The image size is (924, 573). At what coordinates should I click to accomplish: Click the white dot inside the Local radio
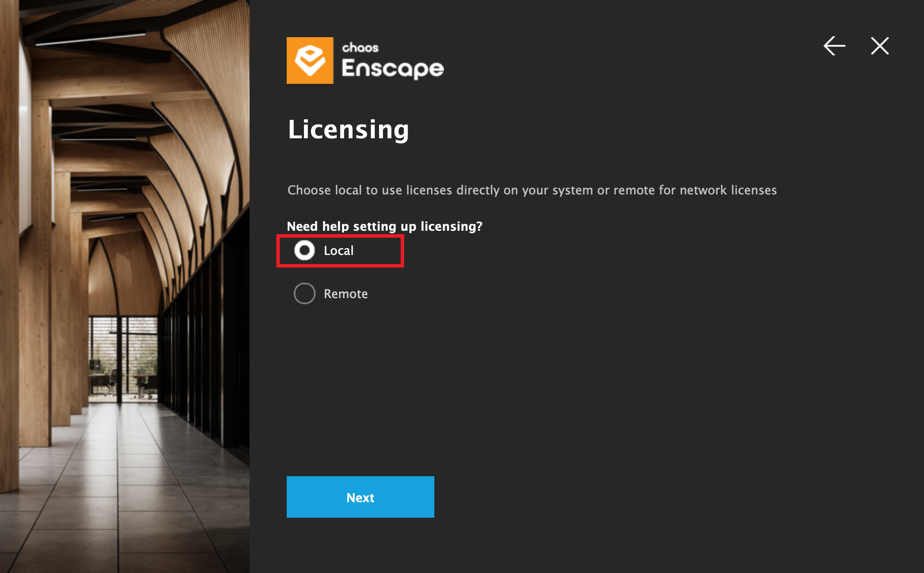click(304, 250)
